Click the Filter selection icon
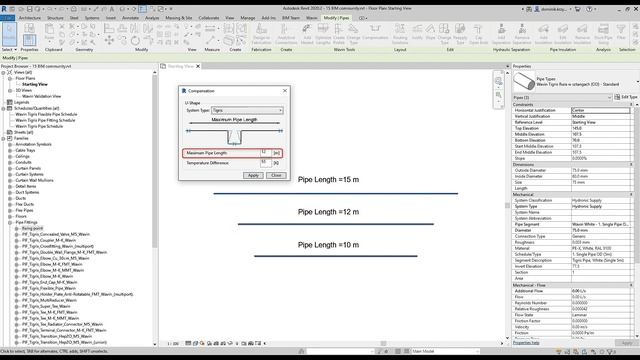The image size is (640, 360). coord(621,32)
